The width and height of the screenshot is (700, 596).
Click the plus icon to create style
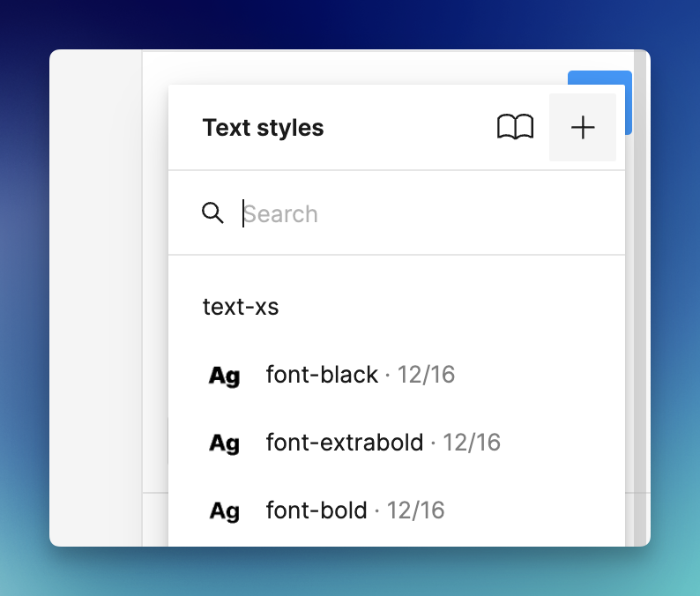click(583, 128)
